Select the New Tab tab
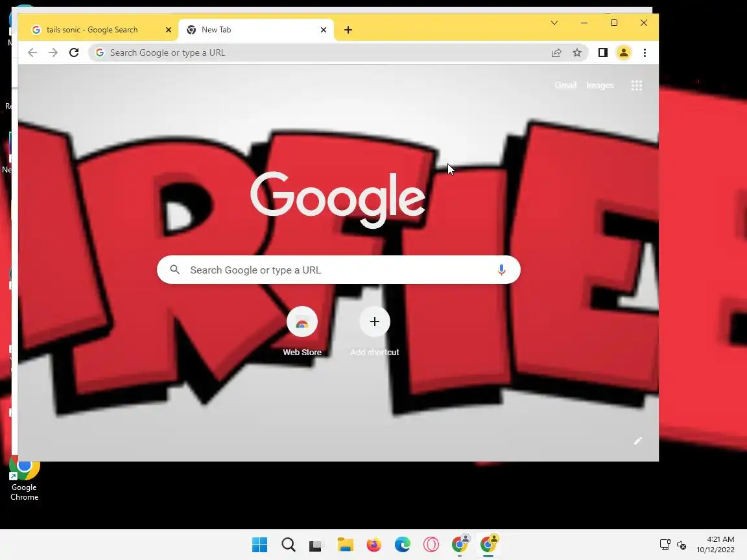 (256, 30)
